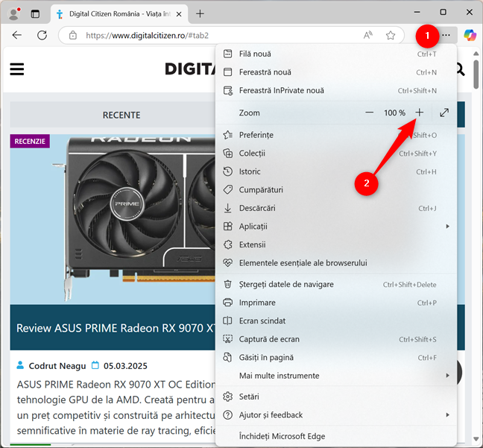Refresh the current page
483x448 pixels.
42,35
